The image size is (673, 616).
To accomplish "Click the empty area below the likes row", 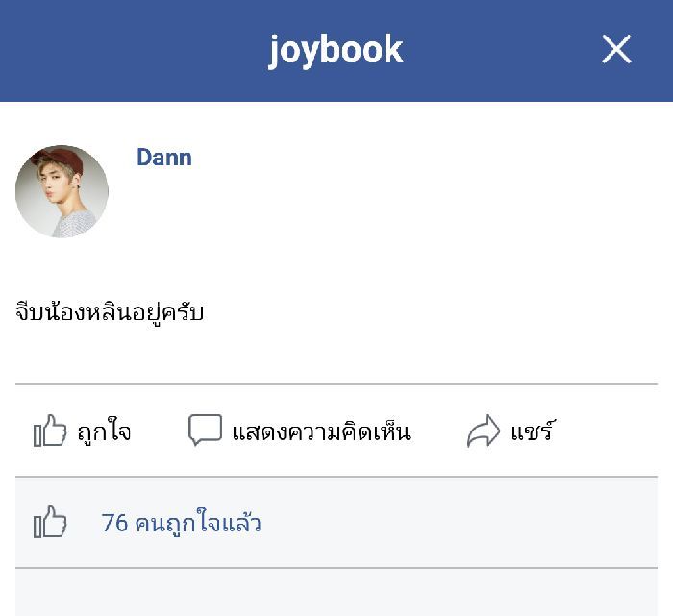I will coord(336,593).
